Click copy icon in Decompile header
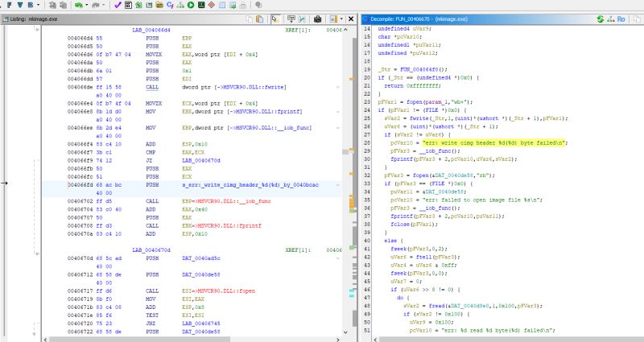644x342 pixels. pos(637,19)
